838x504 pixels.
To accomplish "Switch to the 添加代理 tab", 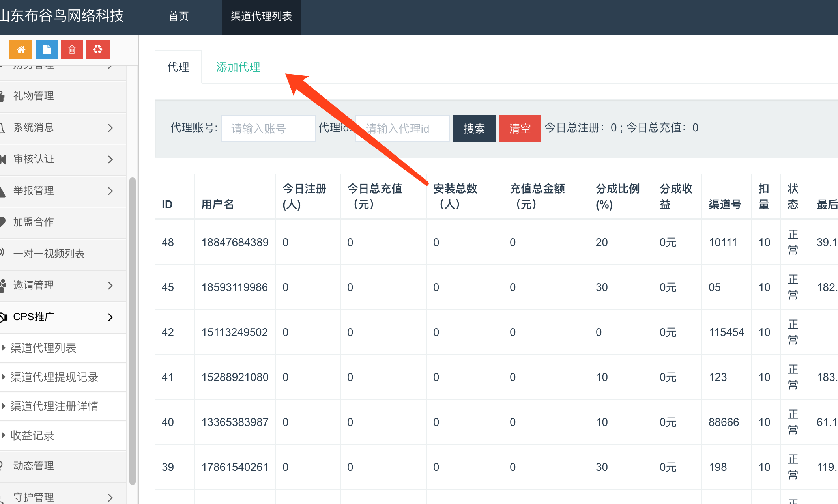I will pyautogui.click(x=238, y=67).
